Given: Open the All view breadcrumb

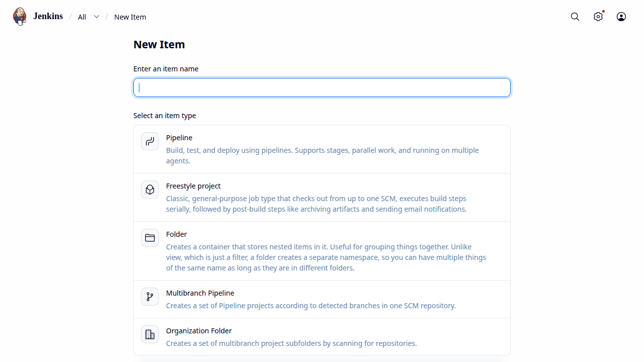Looking at the screenshot, I should click(82, 17).
